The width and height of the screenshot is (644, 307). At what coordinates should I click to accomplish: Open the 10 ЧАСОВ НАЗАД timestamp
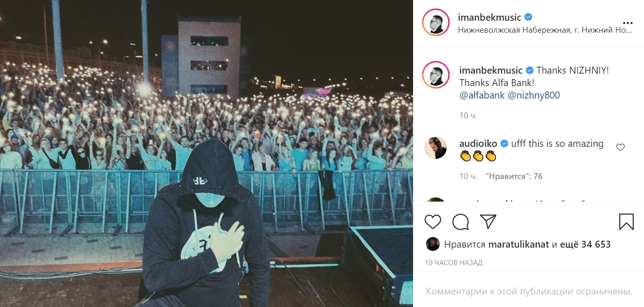[x=454, y=263]
